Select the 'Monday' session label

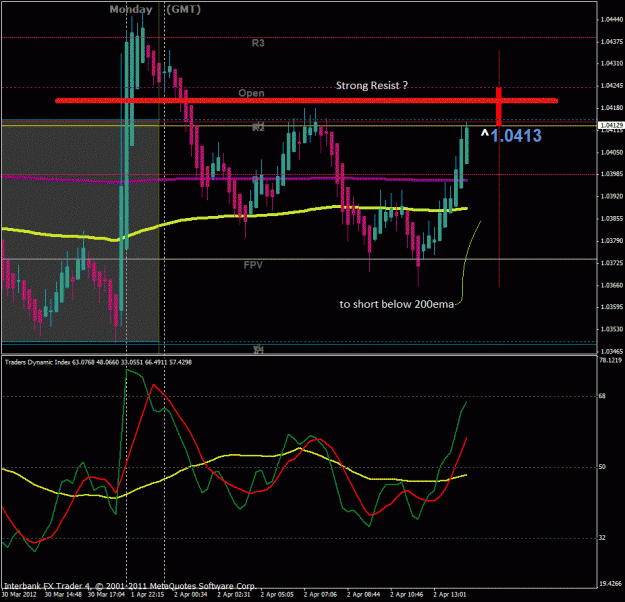(x=131, y=9)
